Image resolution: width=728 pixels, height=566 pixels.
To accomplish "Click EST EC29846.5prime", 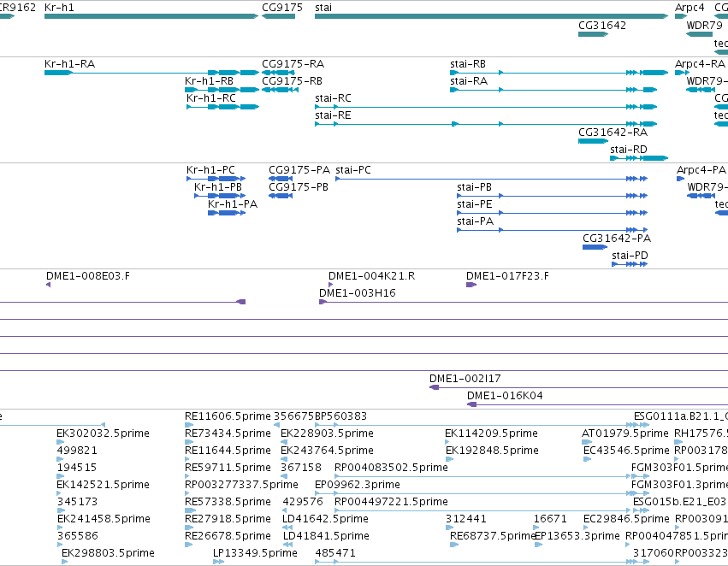I will pos(586,528).
